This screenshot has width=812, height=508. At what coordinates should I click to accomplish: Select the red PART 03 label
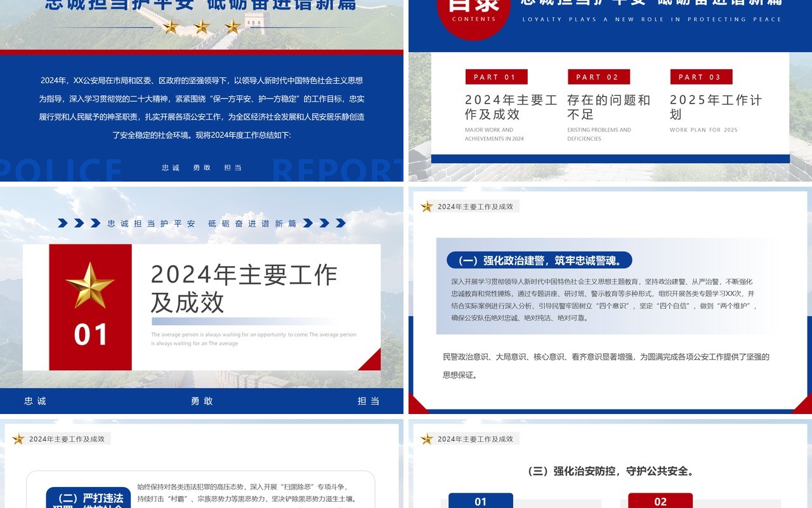(701, 77)
